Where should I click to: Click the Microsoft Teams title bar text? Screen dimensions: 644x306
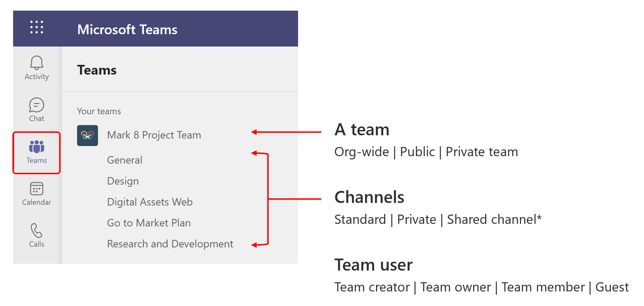point(127,29)
